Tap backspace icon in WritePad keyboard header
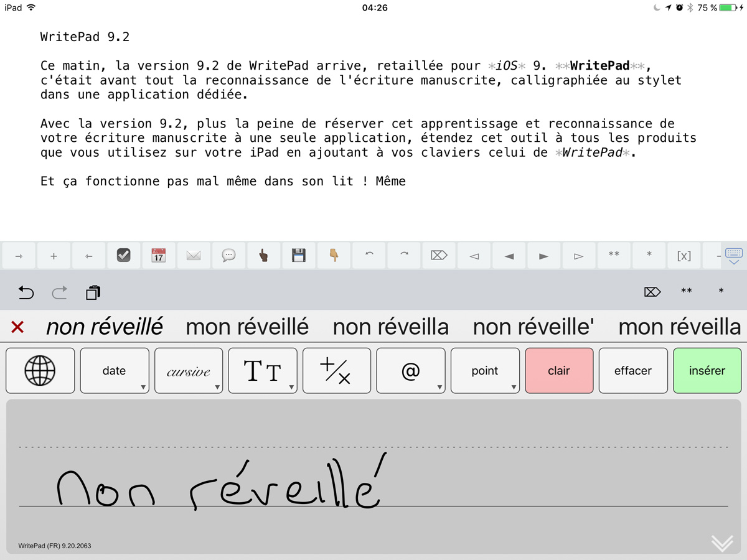747x560 pixels. point(652,291)
